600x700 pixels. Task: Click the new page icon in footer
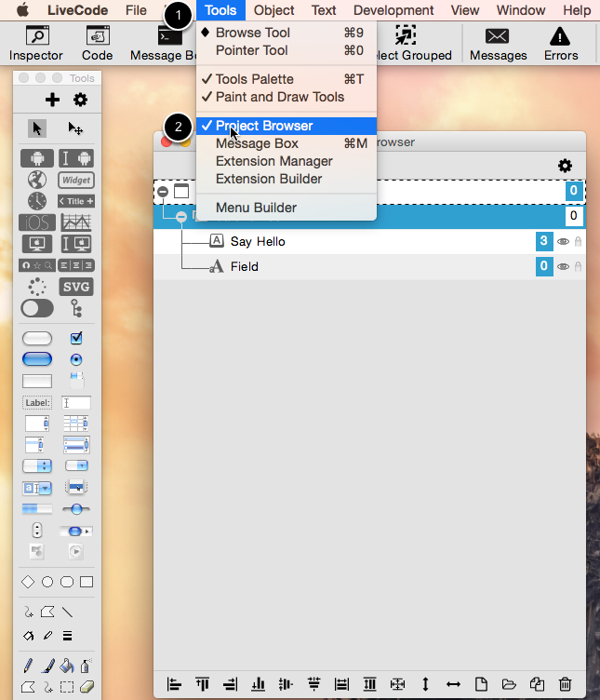click(481, 684)
